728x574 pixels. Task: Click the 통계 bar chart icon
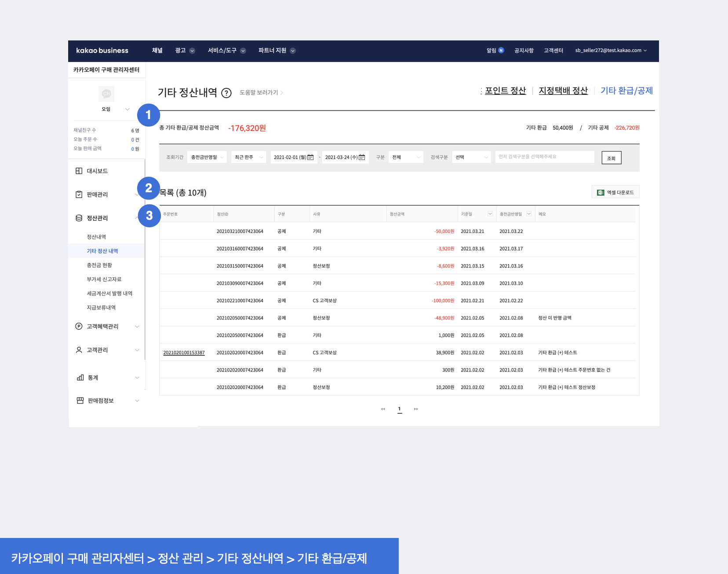pyautogui.click(x=80, y=378)
